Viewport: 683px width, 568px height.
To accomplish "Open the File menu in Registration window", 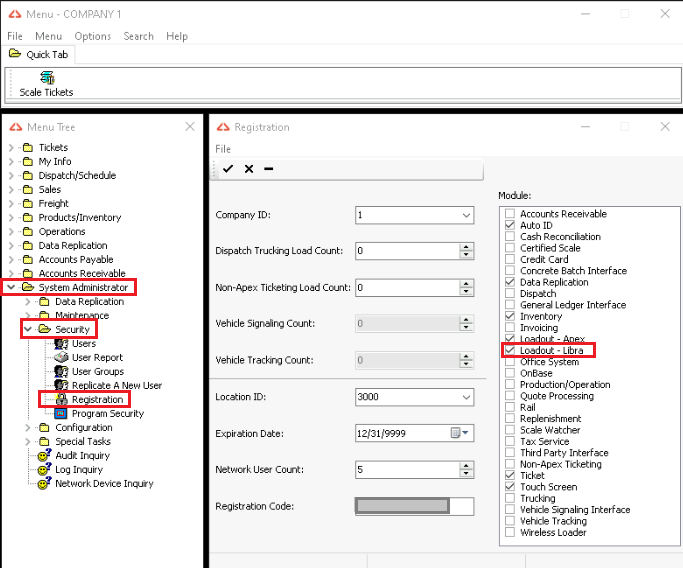I will pyautogui.click(x=223, y=149).
